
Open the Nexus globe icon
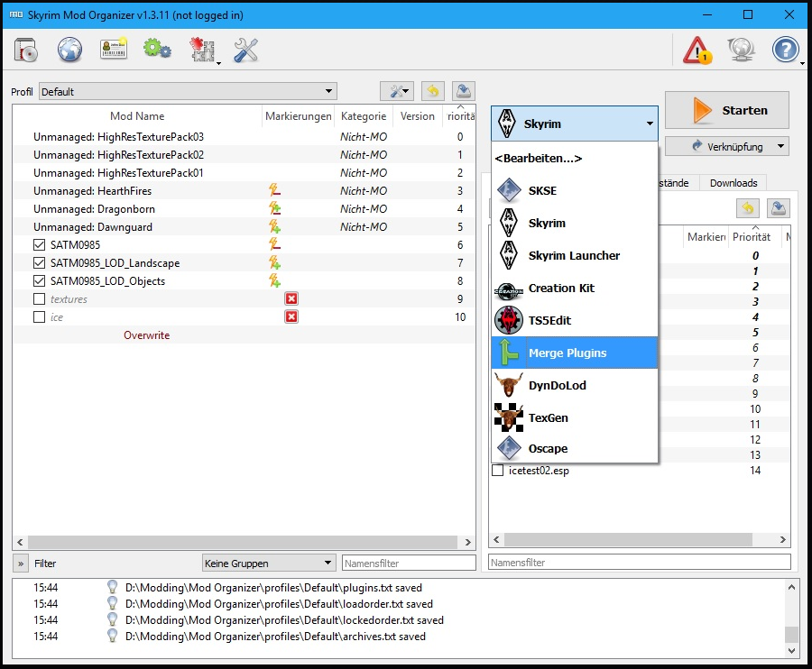point(69,50)
